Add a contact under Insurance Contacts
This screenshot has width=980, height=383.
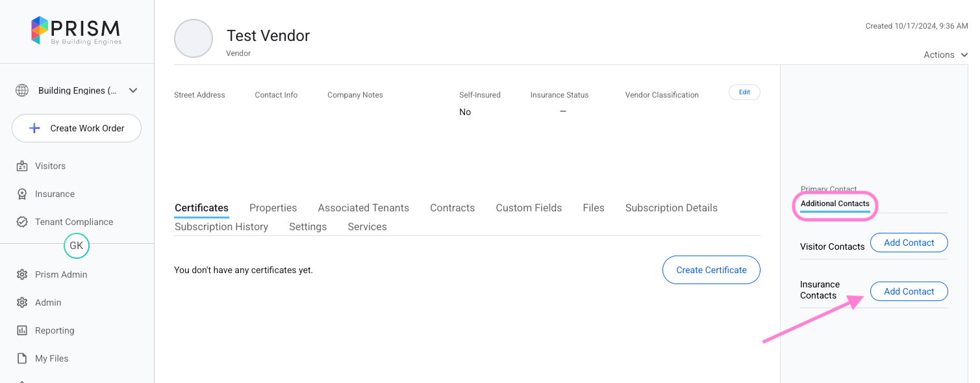(x=909, y=291)
